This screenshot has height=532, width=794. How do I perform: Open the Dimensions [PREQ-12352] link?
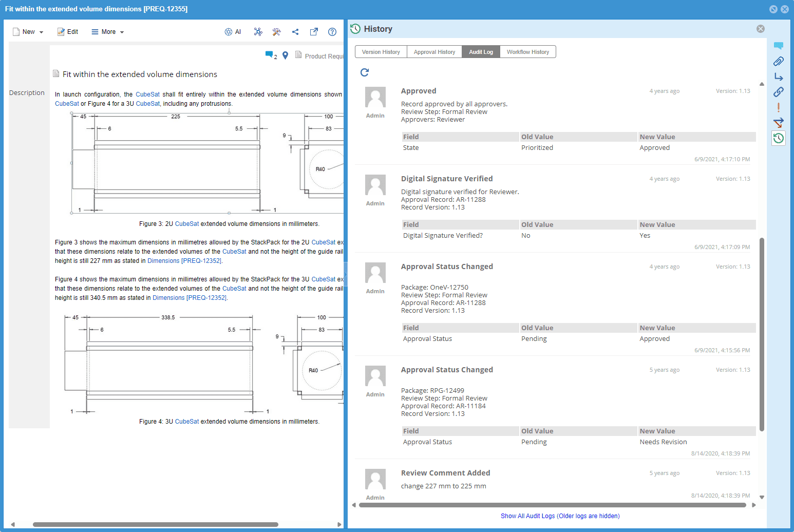(x=184, y=261)
